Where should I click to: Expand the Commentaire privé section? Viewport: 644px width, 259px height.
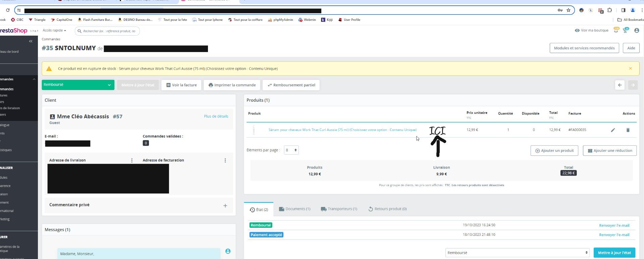(225, 206)
